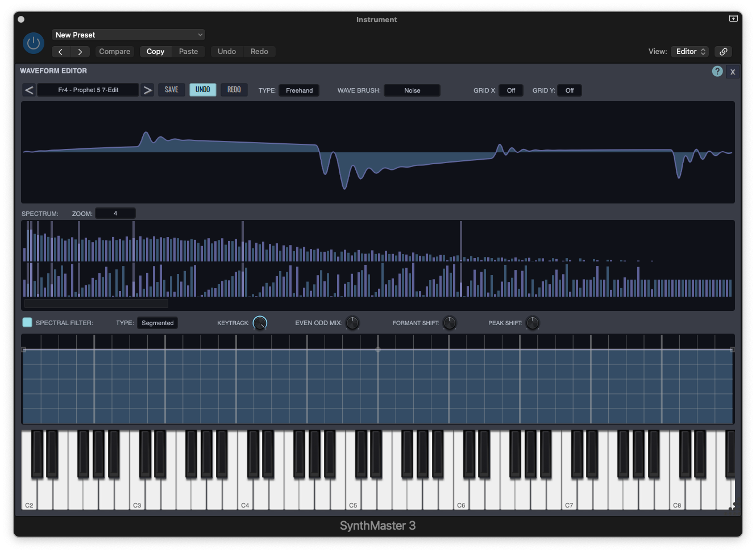Go to previous waveform with left arrow

(x=29, y=90)
